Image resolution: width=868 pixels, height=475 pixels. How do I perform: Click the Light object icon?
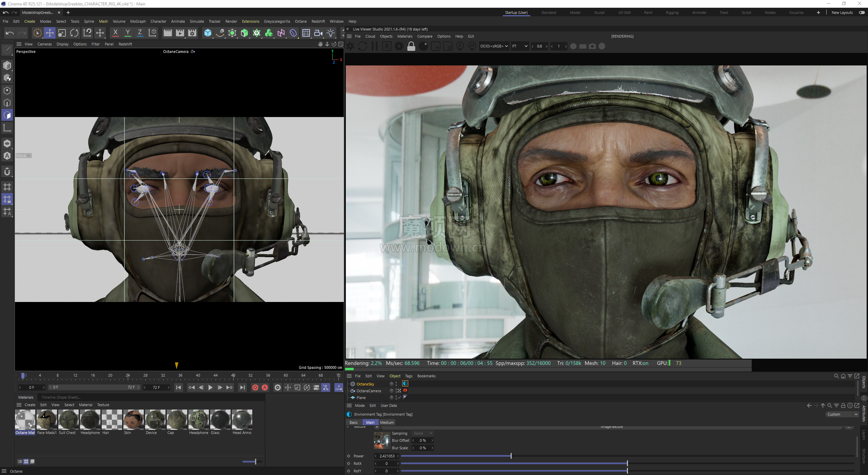pyautogui.click(x=331, y=33)
